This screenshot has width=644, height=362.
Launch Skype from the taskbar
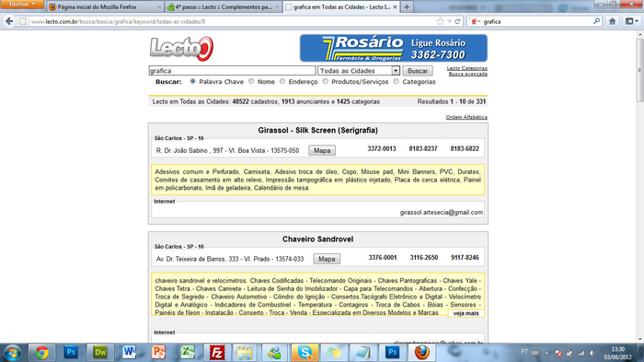pos(305,353)
